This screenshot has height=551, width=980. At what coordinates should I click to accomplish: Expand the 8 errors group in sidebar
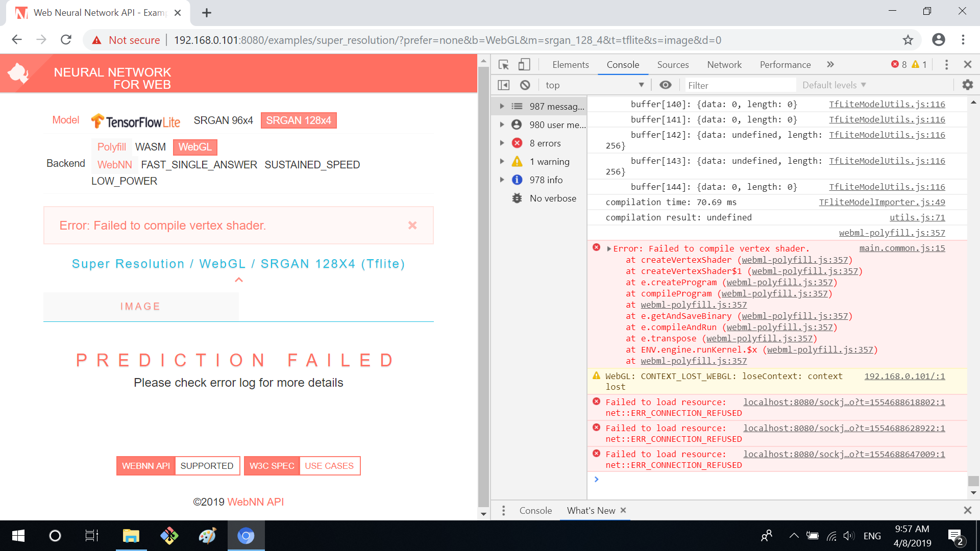coord(502,143)
